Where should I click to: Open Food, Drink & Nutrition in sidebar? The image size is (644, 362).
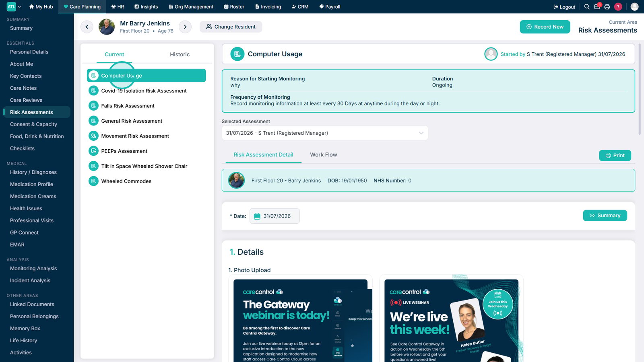point(37,136)
